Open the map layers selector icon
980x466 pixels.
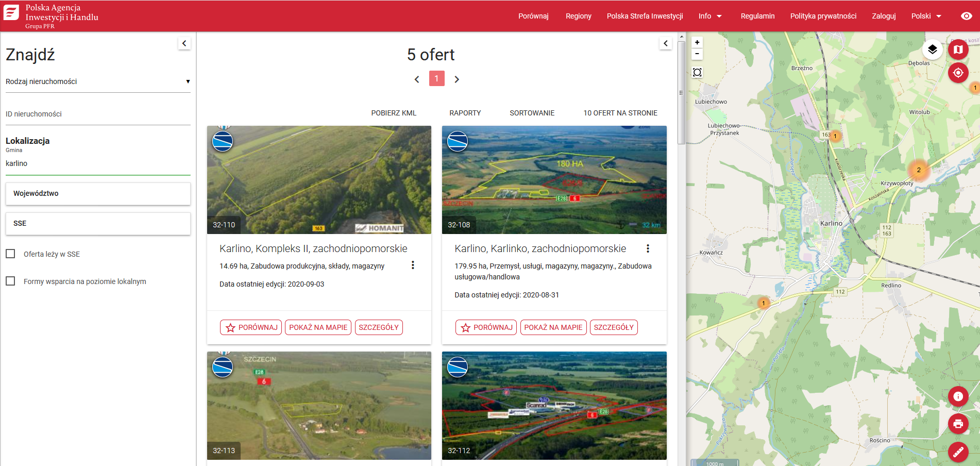pos(932,49)
